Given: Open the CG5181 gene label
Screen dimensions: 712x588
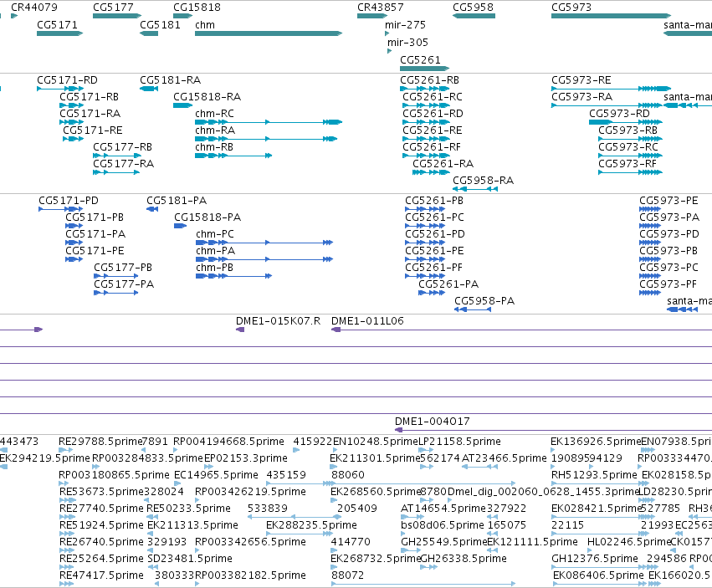Looking at the screenshot, I should click(160, 25).
